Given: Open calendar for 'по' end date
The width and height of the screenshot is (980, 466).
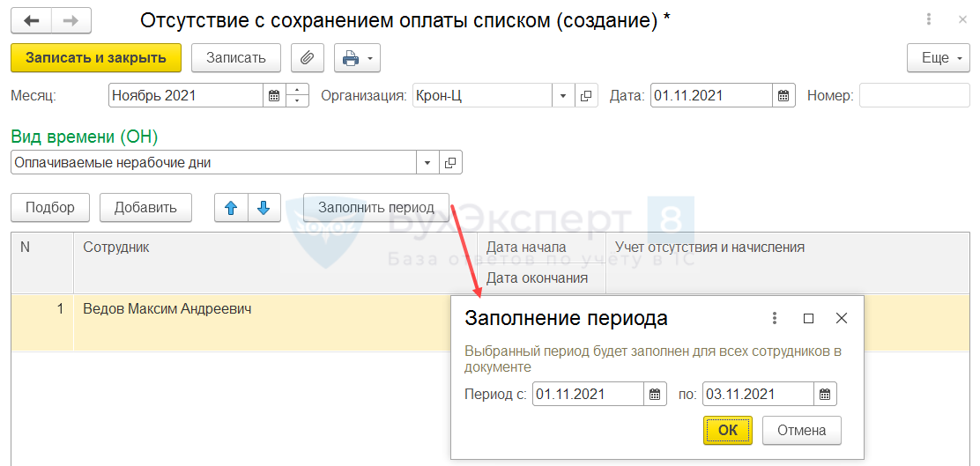Looking at the screenshot, I should (x=824, y=394).
